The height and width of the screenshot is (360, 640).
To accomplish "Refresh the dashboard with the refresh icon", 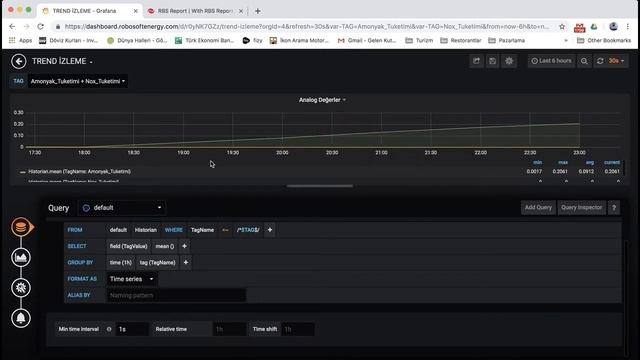I will point(600,61).
